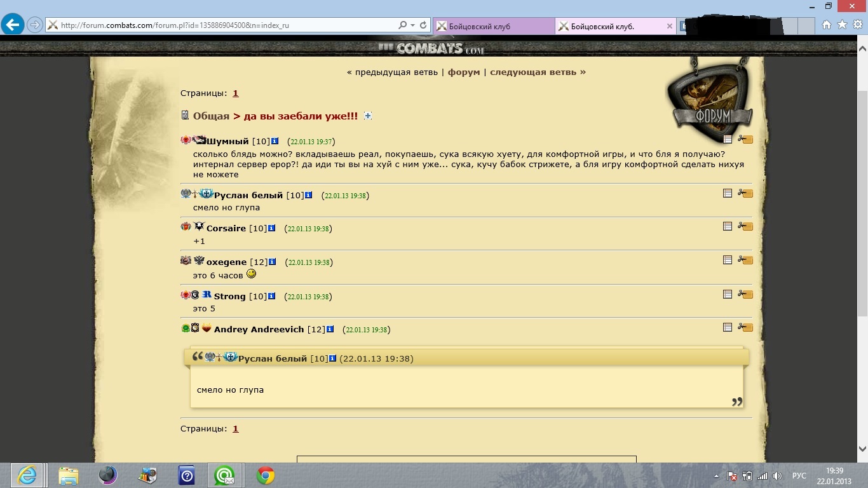Open Corsaire's profile name

pos(226,228)
